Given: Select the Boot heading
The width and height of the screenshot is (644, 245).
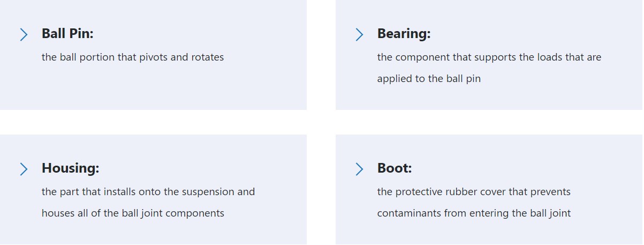Looking at the screenshot, I should [395, 168].
